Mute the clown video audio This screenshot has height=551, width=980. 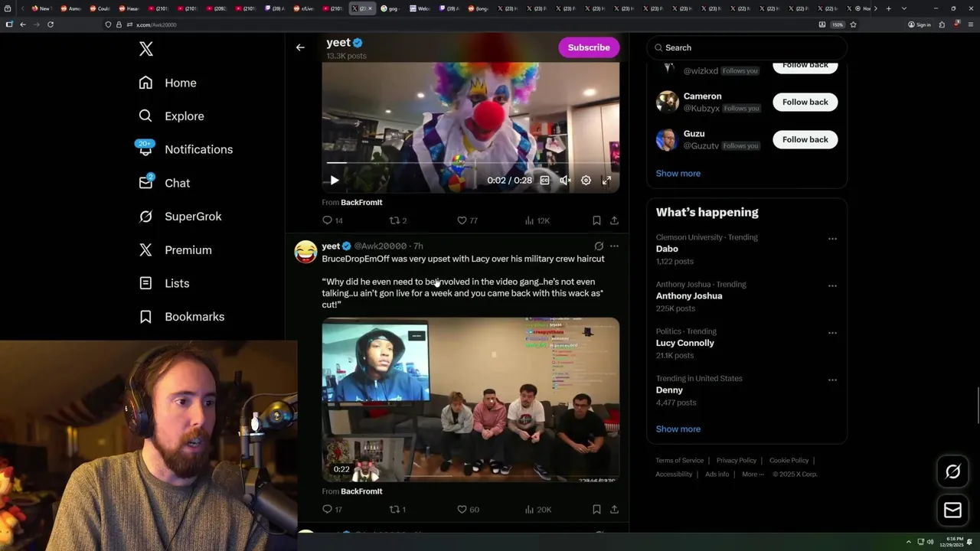pyautogui.click(x=565, y=181)
